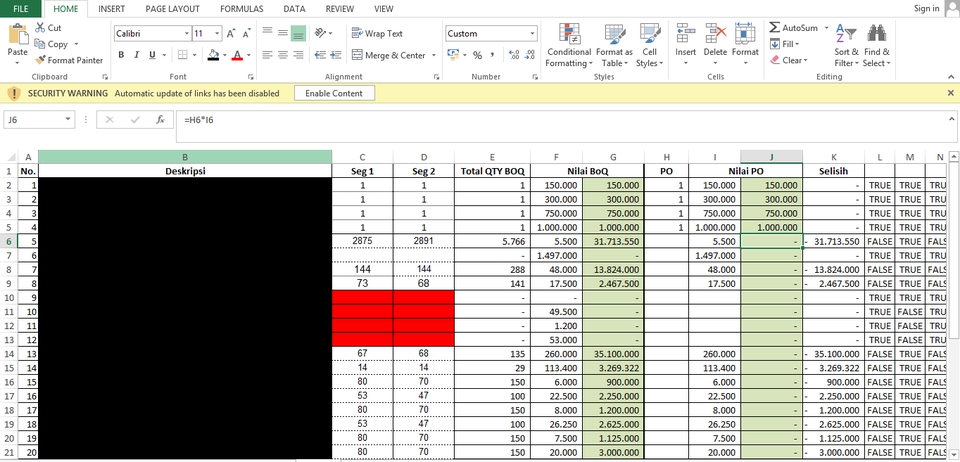Image resolution: width=960 pixels, height=462 pixels.
Task: Switch to the DATA tab
Action: pyautogui.click(x=294, y=9)
